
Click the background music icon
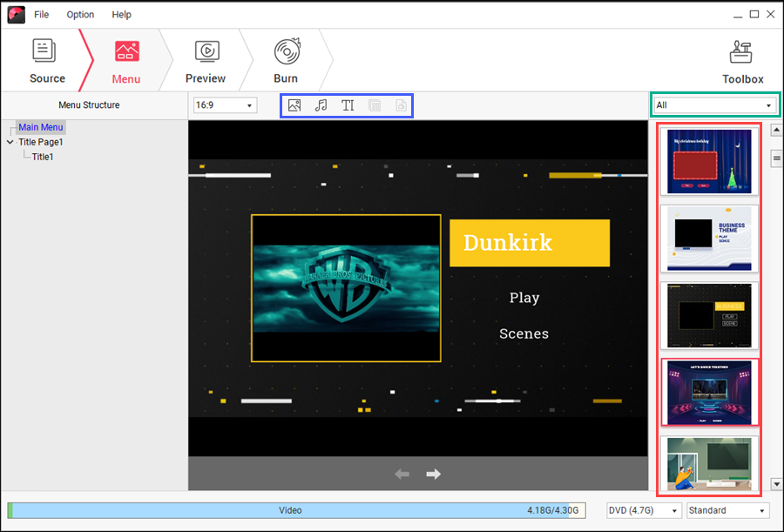pyautogui.click(x=321, y=105)
